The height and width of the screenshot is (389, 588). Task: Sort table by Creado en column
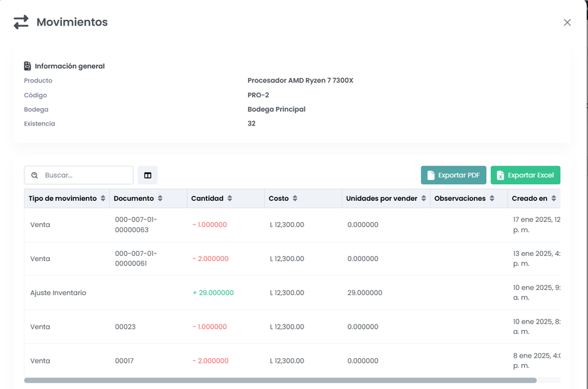pos(553,198)
